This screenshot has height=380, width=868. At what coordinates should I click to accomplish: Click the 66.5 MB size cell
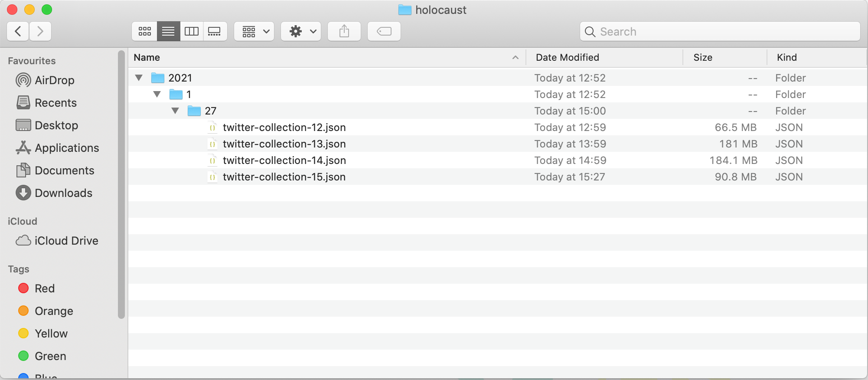point(735,128)
